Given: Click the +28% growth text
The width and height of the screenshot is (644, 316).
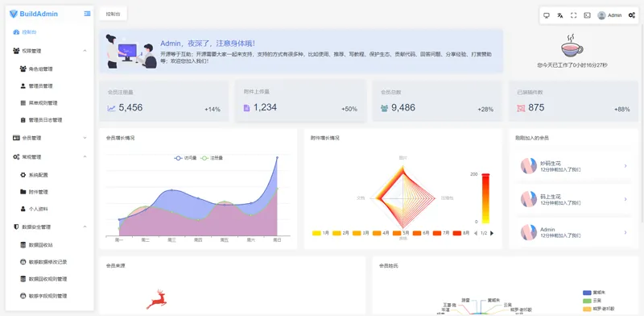Looking at the screenshot, I should (485, 110).
